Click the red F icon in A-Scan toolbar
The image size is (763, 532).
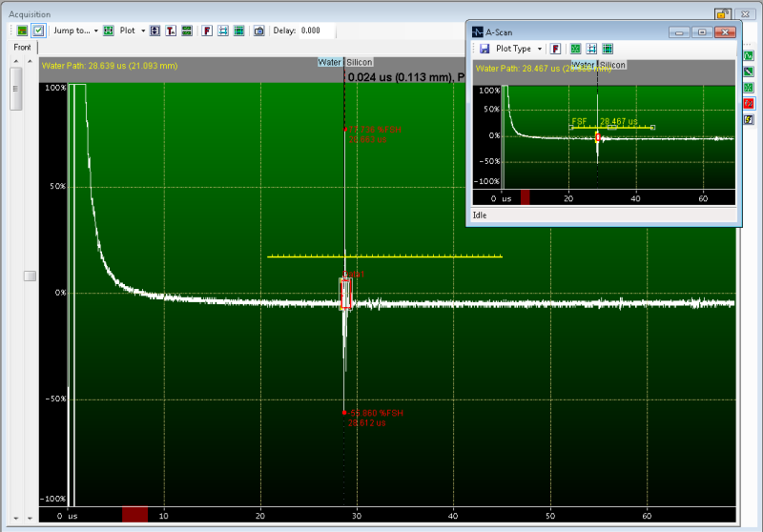[x=556, y=49]
